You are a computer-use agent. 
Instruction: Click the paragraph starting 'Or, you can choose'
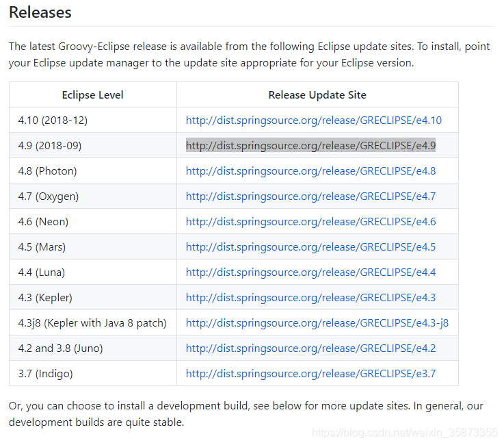[246, 414]
